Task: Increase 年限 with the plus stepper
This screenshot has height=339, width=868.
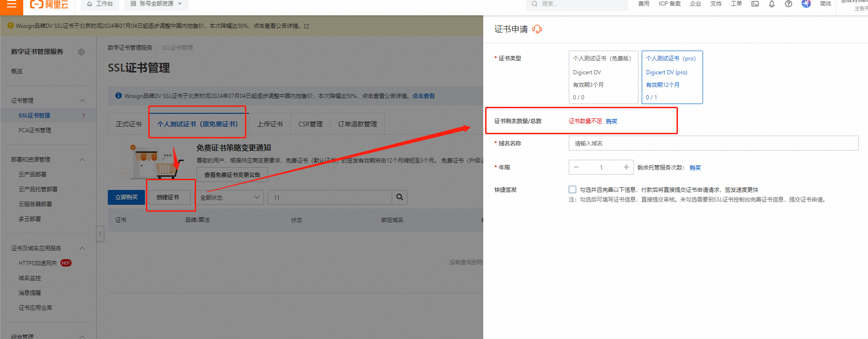Action: [626, 167]
